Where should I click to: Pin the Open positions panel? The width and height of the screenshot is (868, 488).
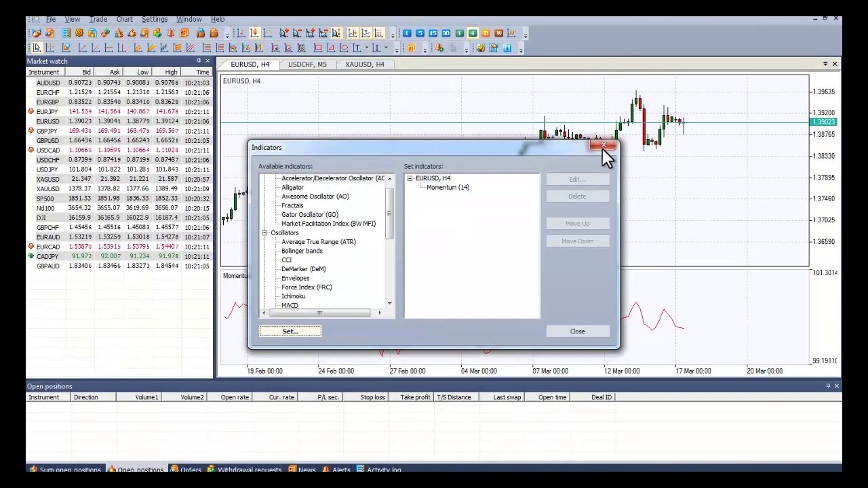coord(828,386)
